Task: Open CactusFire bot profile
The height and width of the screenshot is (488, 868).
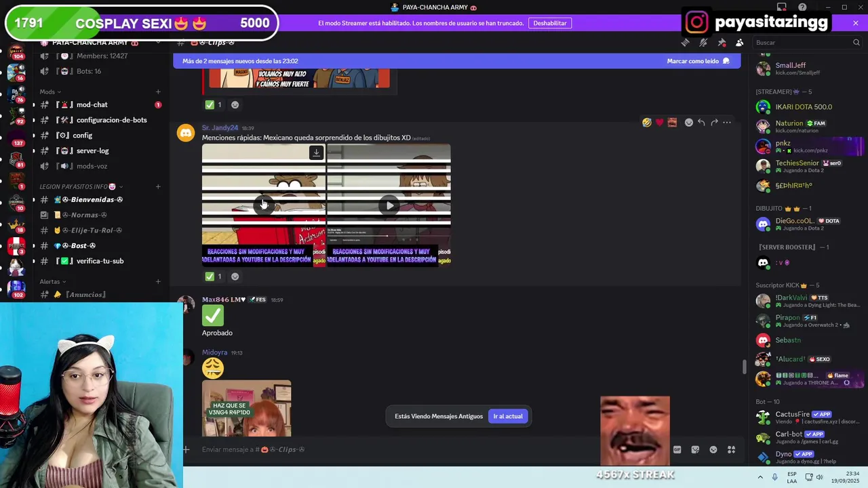Action: click(808, 418)
